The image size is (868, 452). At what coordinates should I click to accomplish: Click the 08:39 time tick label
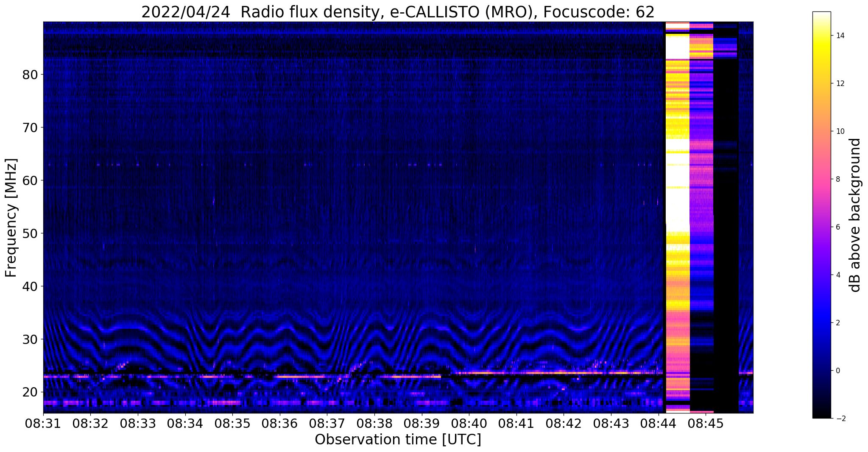tap(421, 423)
